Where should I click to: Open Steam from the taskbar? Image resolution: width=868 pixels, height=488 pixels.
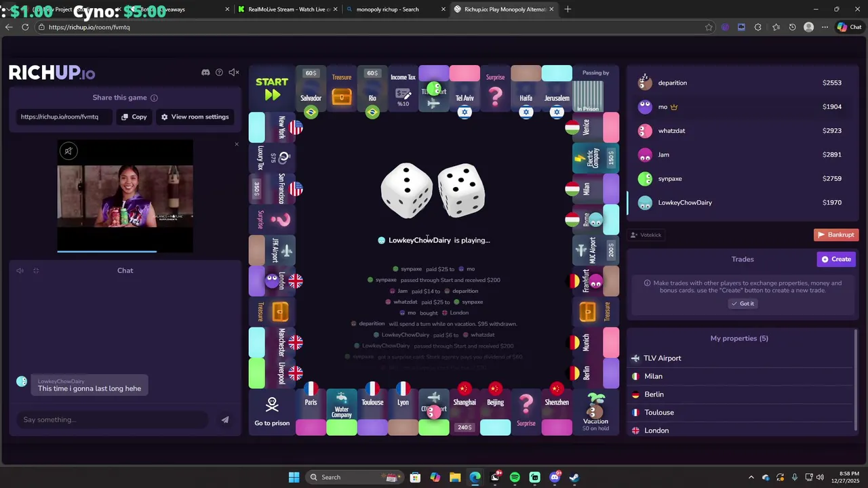click(574, 477)
